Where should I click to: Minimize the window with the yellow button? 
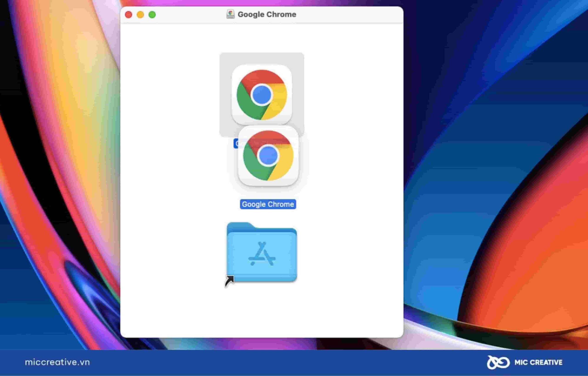tap(140, 15)
